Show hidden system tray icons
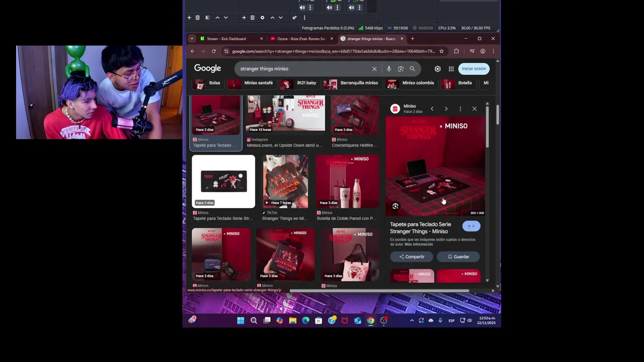Screen dimensions: 644x362 412,321
